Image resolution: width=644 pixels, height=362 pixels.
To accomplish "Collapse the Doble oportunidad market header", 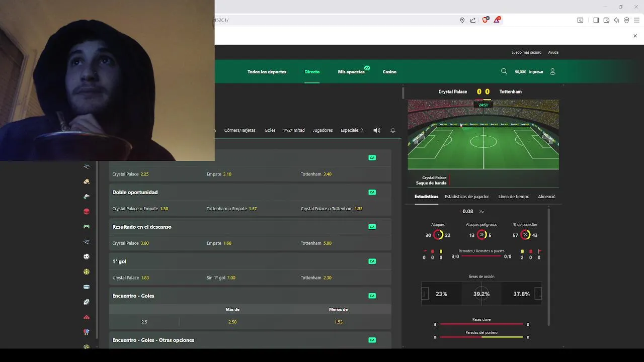I will [x=250, y=192].
